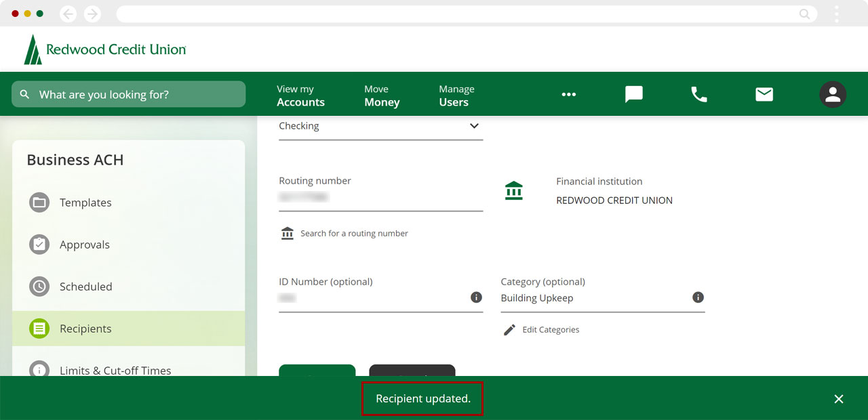Click the Edit Categories link
The width and height of the screenshot is (868, 420).
point(551,330)
